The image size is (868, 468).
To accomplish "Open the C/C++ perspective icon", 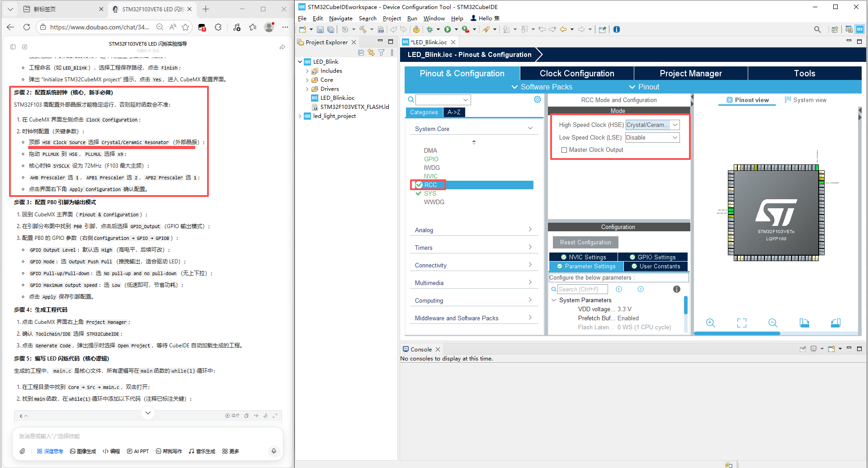I will [849, 29].
